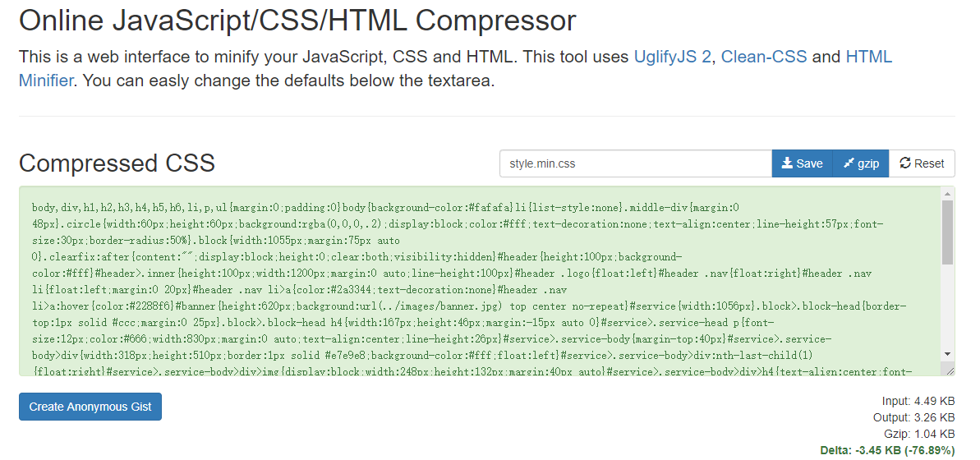Reset the compressor form
Viewport: 980px width, 460px height.
922,163
